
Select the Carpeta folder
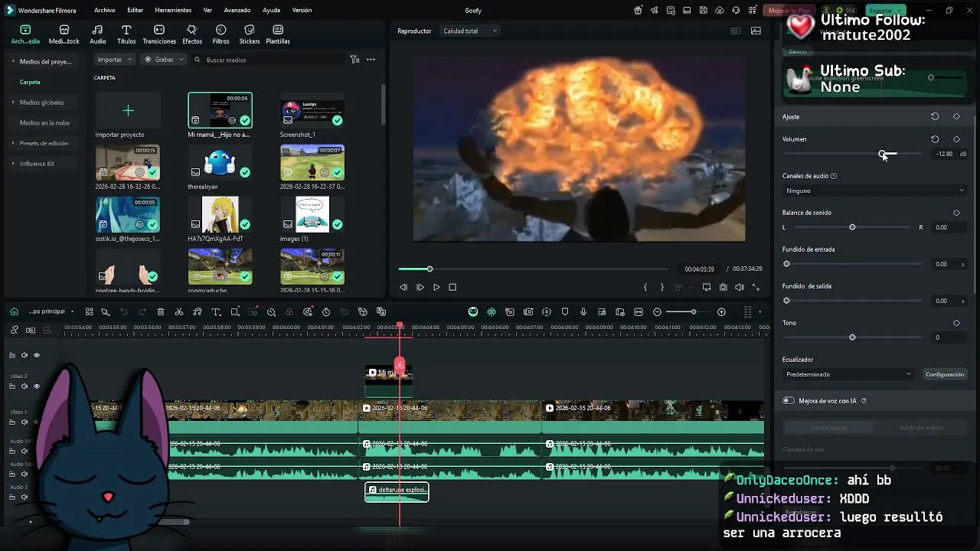tap(30, 82)
